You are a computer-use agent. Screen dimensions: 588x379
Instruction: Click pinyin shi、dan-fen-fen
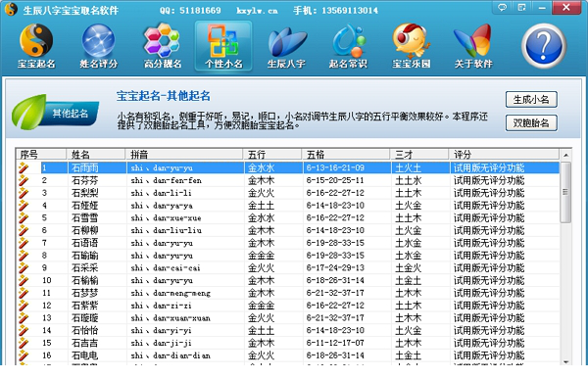[x=167, y=180]
